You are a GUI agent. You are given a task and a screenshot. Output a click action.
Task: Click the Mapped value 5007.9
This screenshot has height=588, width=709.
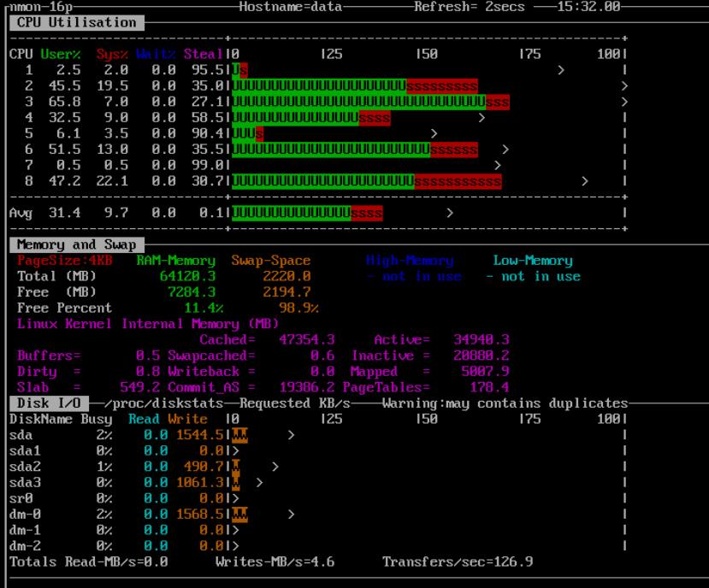(485, 372)
